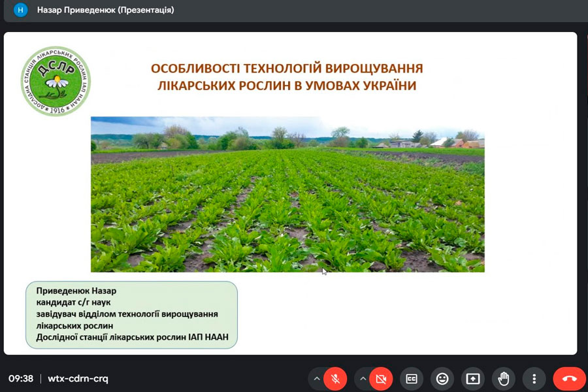The height and width of the screenshot is (392, 588).
Task: Click the blue H avatar icon
Action: click(x=21, y=10)
